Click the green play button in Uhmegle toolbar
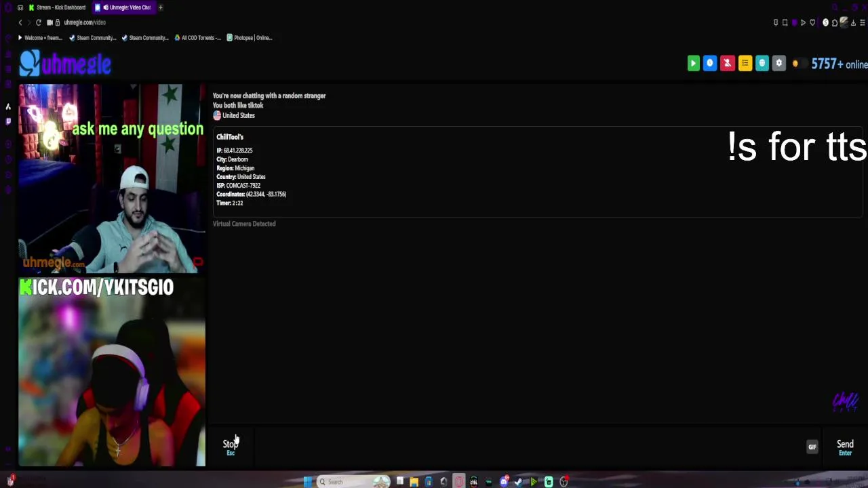 tap(693, 64)
